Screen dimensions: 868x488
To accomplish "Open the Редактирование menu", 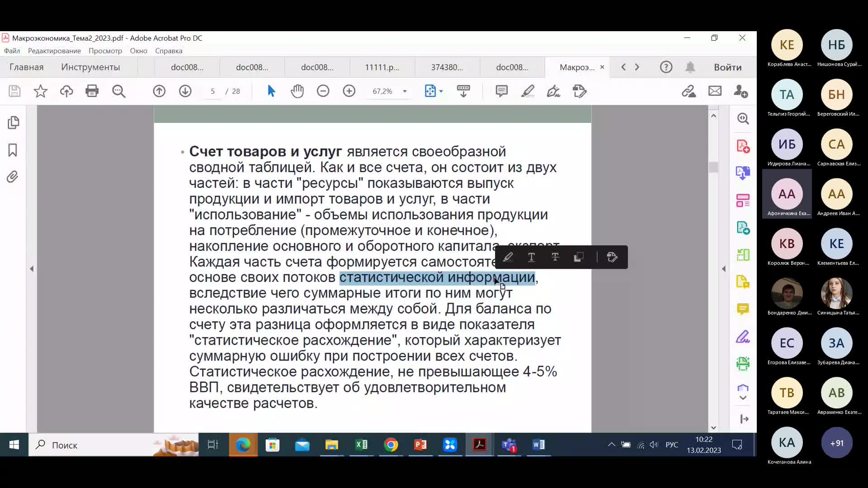I will (54, 51).
